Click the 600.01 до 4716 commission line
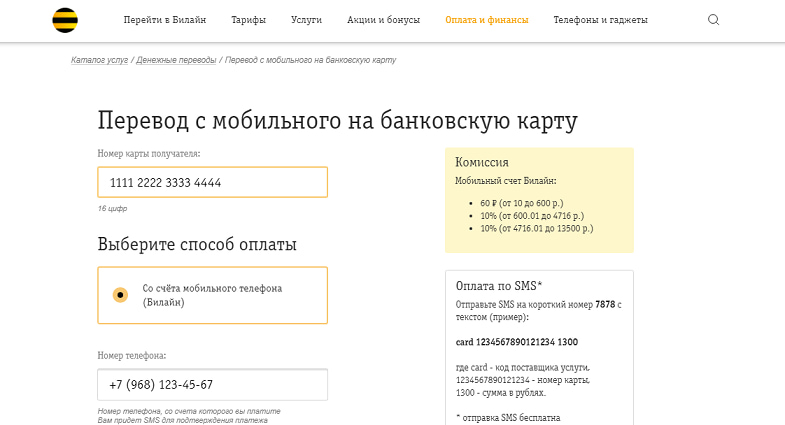785x425 pixels. [532, 216]
